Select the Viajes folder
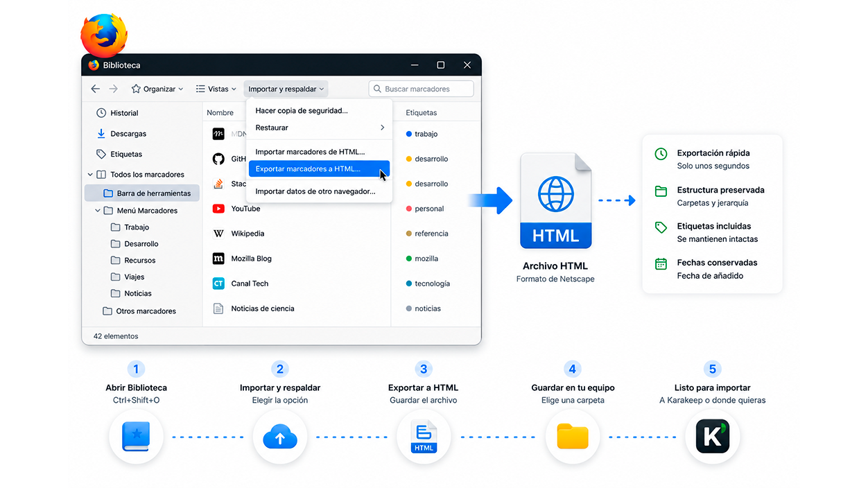The image size is (868, 488). pos(128,277)
